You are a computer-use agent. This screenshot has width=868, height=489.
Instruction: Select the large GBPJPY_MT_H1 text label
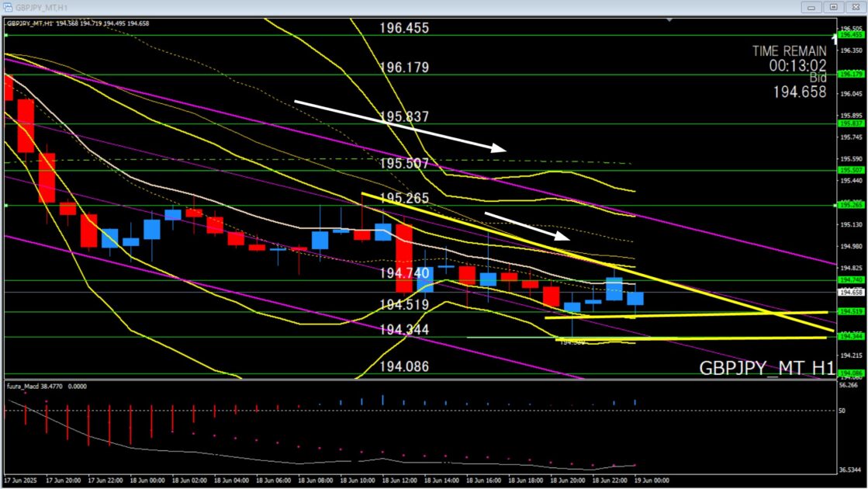tap(766, 368)
